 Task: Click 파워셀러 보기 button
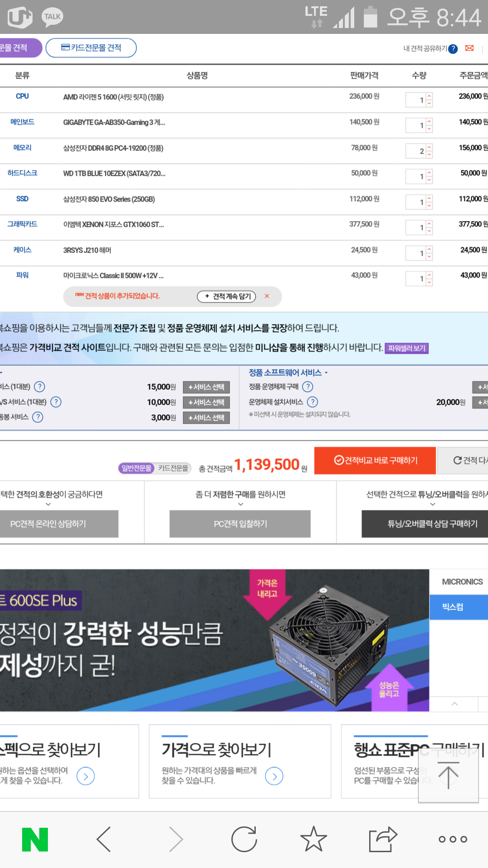click(407, 348)
